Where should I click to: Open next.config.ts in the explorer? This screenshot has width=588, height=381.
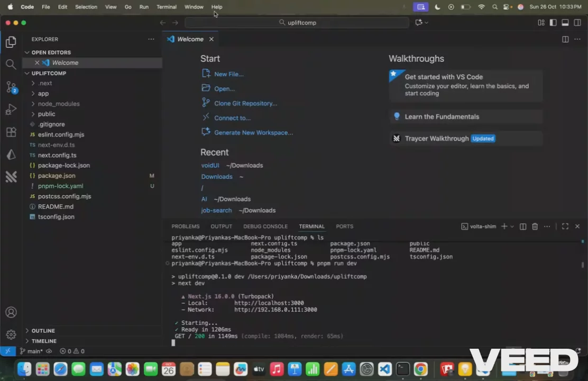click(57, 155)
